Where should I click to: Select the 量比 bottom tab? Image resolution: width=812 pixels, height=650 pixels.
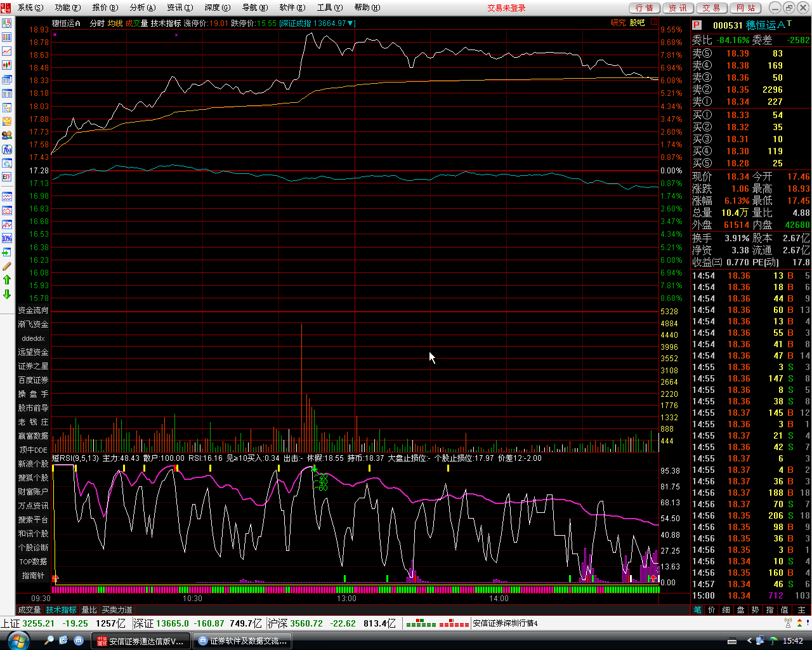pyautogui.click(x=89, y=610)
